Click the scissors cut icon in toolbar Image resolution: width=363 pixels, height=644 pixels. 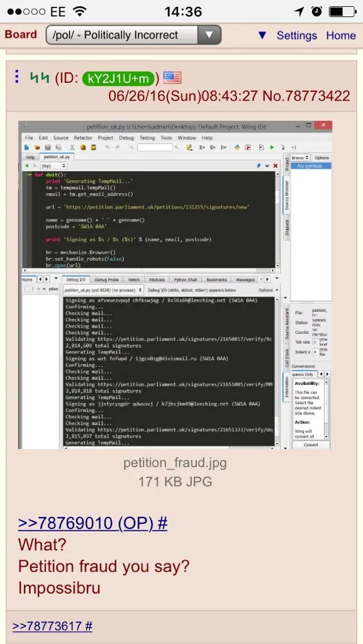pyautogui.click(x=72, y=147)
